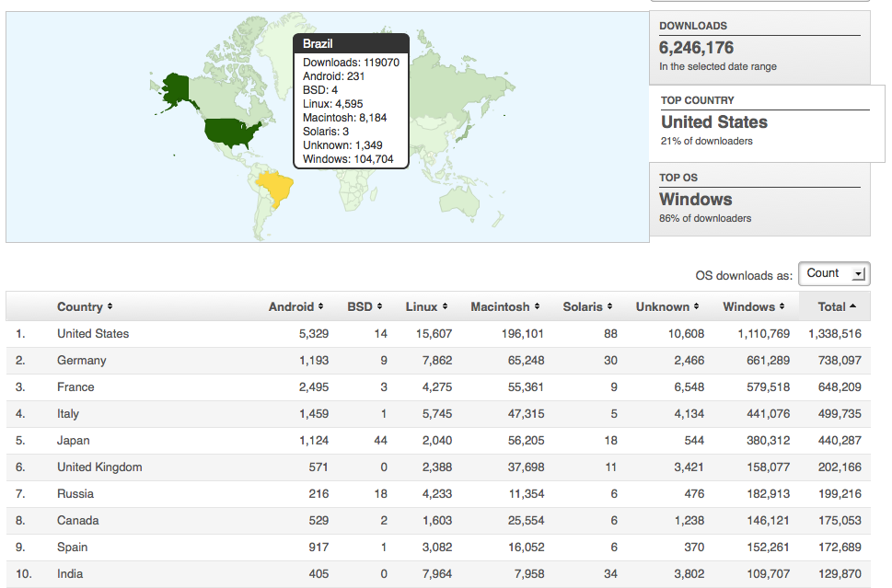The width and height of the screenshot is (892, 588).
Task: Sort by BSD downloads column
Action: [366, 306]
